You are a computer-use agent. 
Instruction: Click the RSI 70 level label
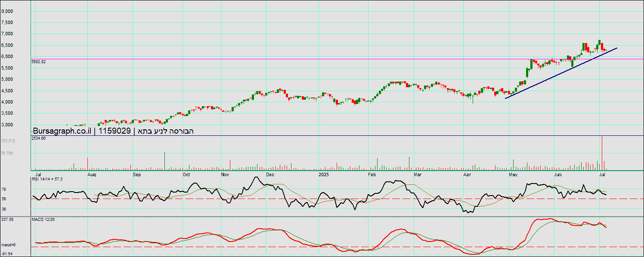(4, 189)
